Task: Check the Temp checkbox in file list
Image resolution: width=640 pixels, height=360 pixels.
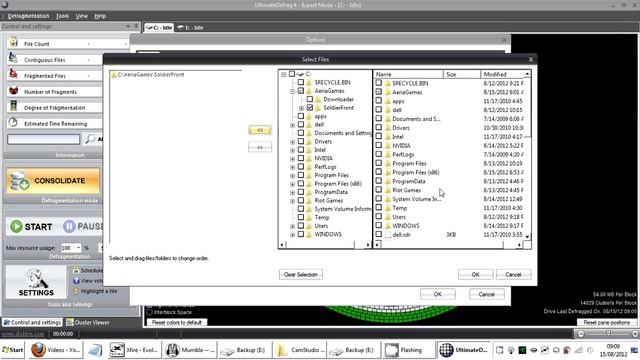Action: 379,208
